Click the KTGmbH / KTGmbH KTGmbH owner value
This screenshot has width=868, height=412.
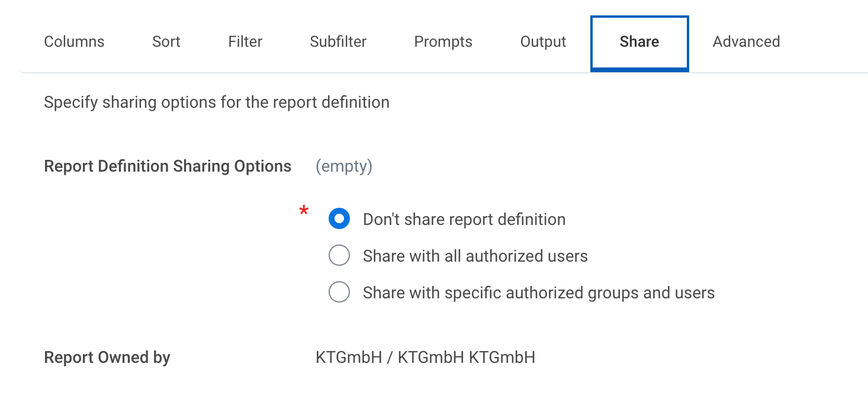coord(425,358)
